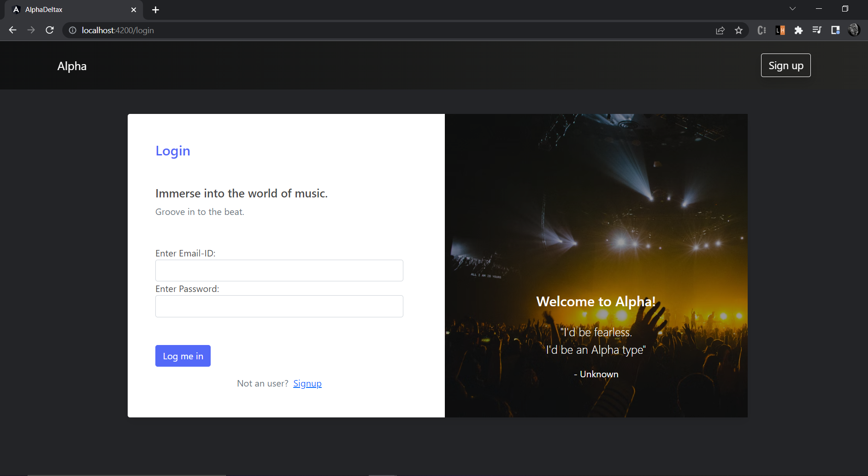Click 'Immerse into the world of music.' text
The image size is (868, 476).
(242, 193)
